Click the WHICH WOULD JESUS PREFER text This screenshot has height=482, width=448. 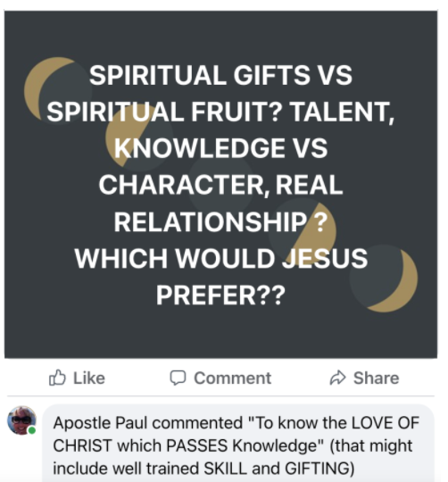tap(221, 276)
